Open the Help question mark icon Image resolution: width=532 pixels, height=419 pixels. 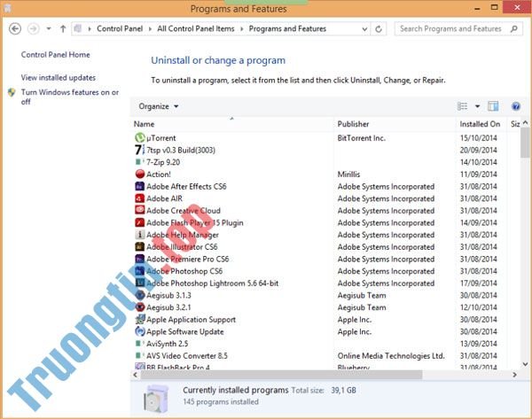(x=516, y=106)
